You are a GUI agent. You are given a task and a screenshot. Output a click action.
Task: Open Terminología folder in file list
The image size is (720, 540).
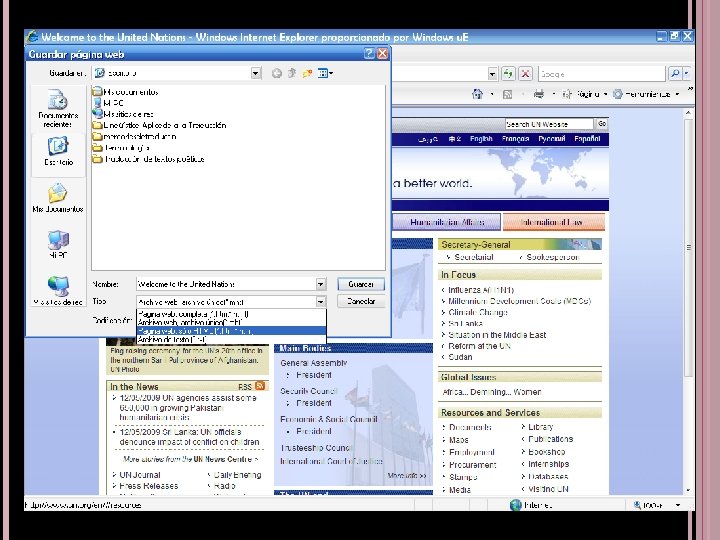click(120, 147)
